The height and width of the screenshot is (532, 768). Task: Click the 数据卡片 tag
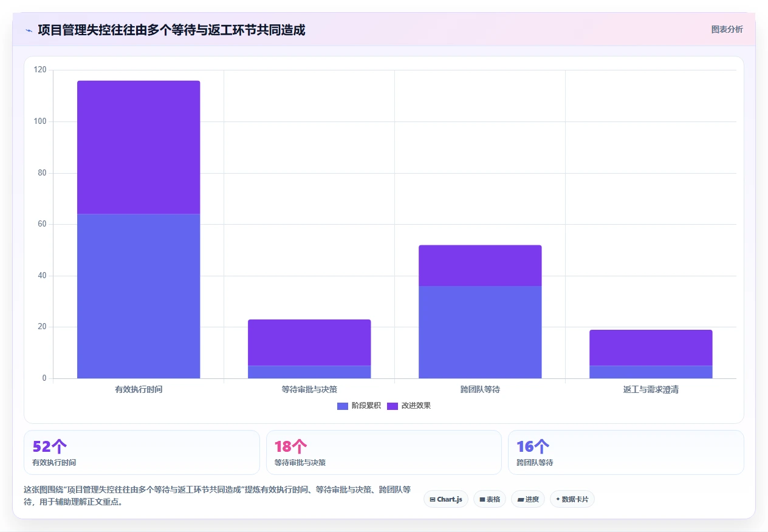572,499
